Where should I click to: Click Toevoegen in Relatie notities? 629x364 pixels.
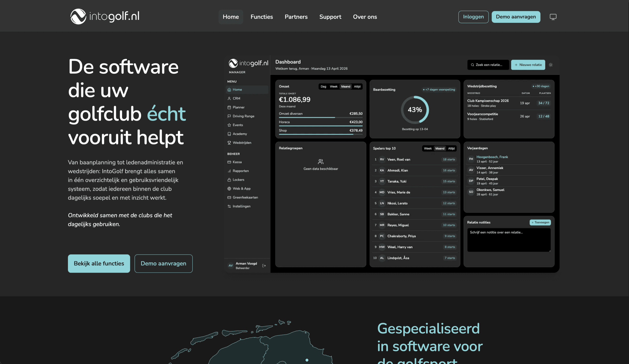[x=540, y=223]
